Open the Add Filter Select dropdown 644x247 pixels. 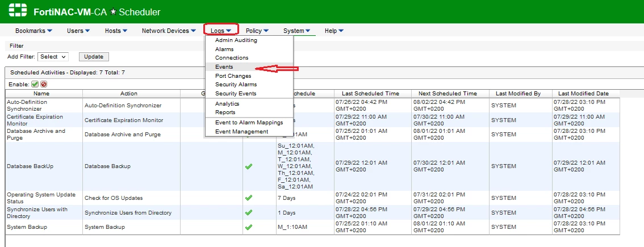[x=53, y=57]
